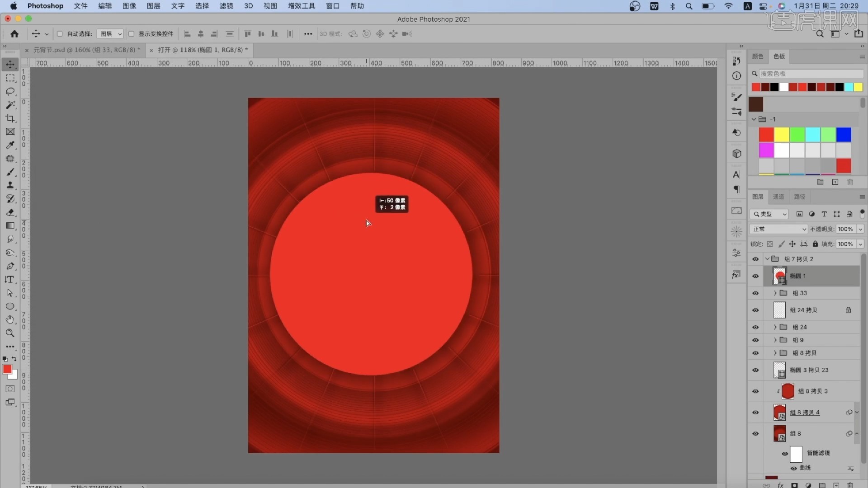Viewport: 868px width, 488px height.
Task: Click the lock all icon in Layers panel
Action: (x=815, y=244)
